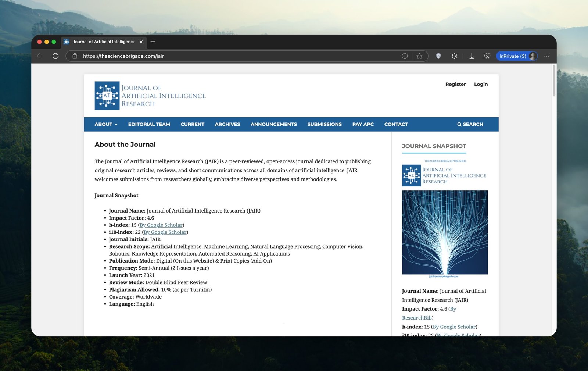Open h-index By Google Scholar link
Viewport: 588px width, 371px height.
point(161,225)
